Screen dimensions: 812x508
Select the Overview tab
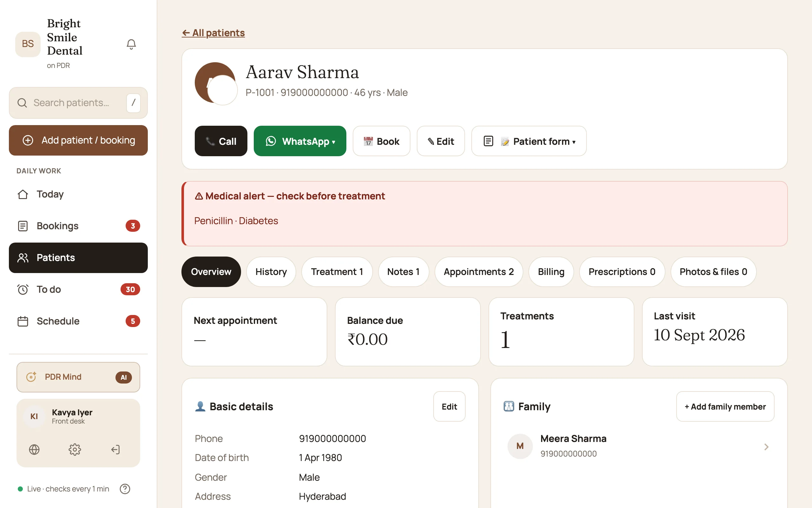click(x=211, y=271)
